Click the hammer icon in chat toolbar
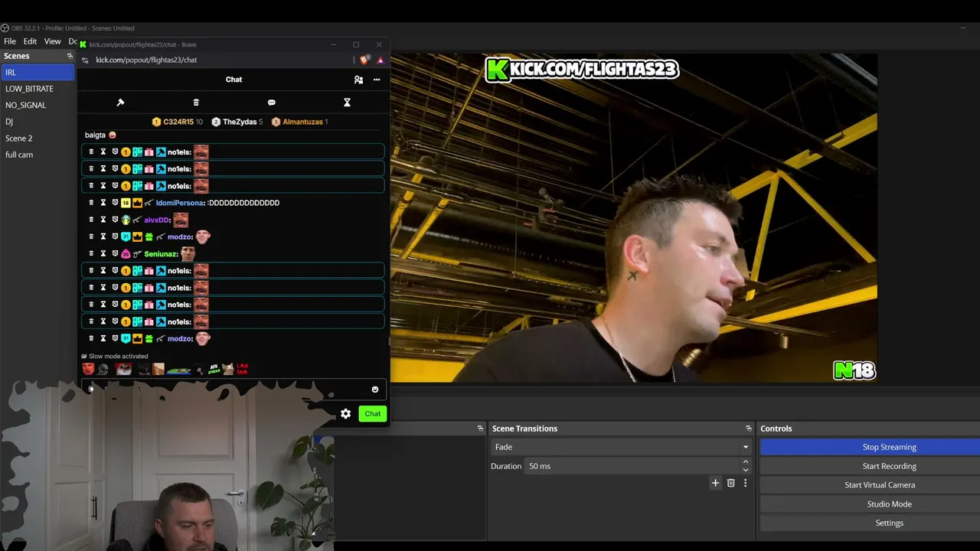 [120, 103]
